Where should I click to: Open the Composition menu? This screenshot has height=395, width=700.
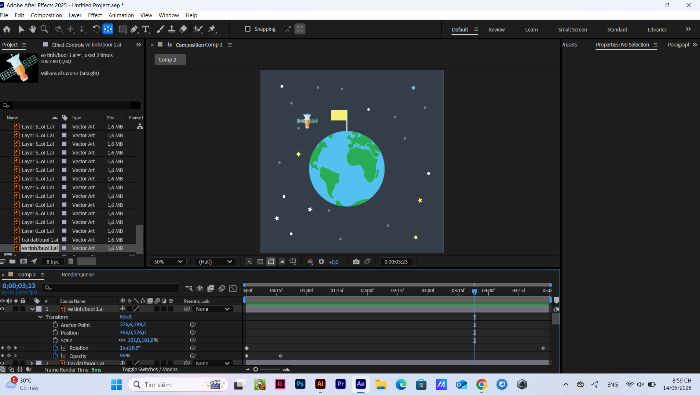click(x=46, y=15)
